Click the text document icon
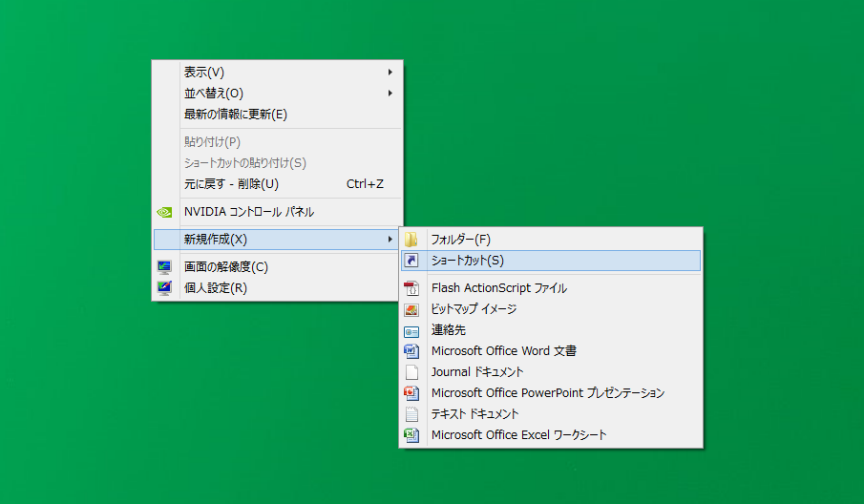 pyautogui.click(x=411, y=414)
